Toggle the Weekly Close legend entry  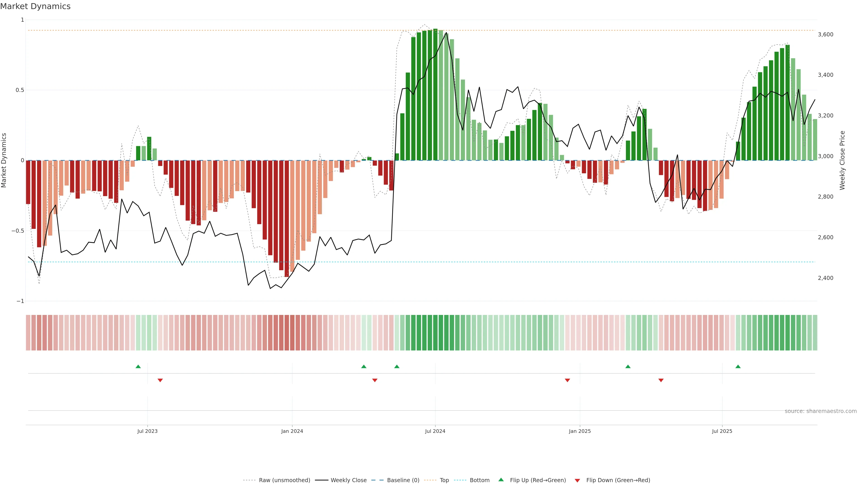coord(348,480)
